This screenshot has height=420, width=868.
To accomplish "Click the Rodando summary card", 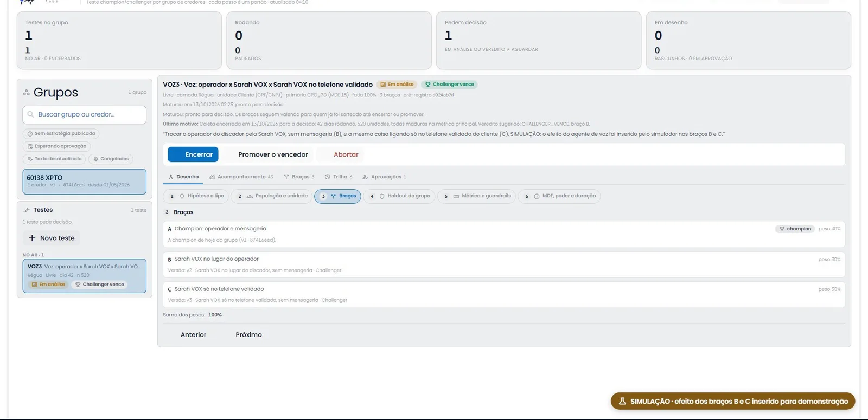I will [329, 41].
